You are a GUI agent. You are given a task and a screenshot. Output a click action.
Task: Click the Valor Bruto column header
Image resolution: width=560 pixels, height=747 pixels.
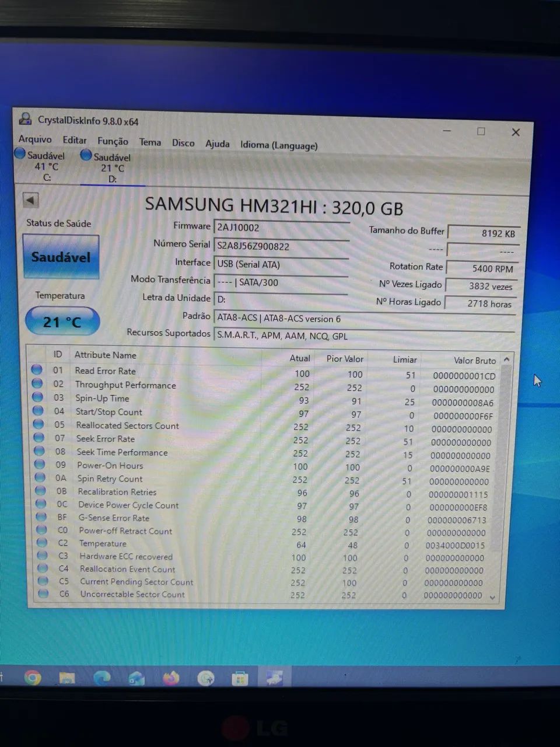[x=475, y=361]
